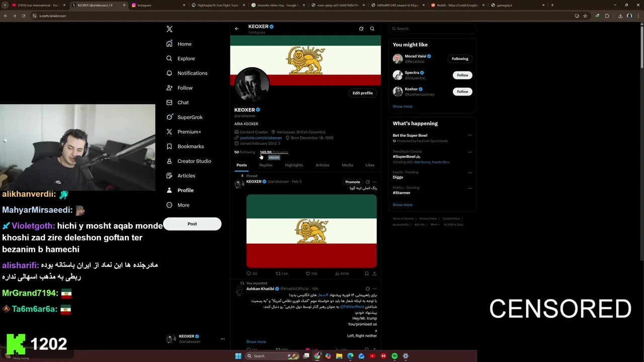Image resolution: width=644 pixels, height=362 pixels.
Task: Open the pinned post's three-dot menu
Action: pos(374,182)
